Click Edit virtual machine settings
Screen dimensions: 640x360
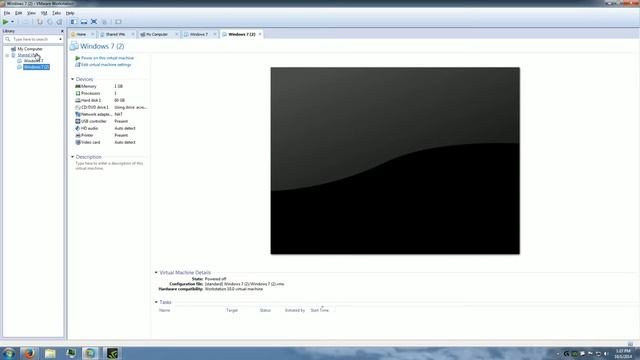(x=106, y=64)
